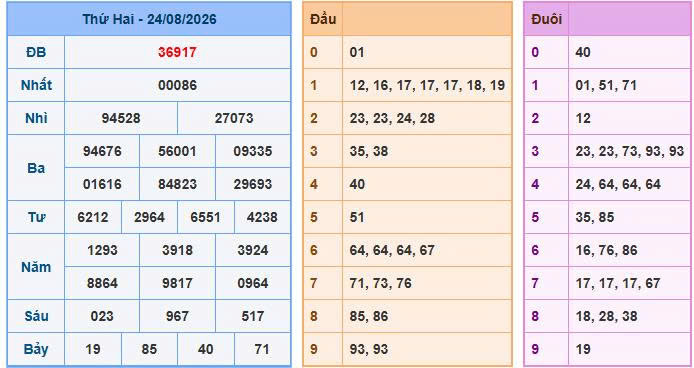Viewport: 694px width, 368px height.
Task: Select fifth prize number 3918
Action: point(177,250)
